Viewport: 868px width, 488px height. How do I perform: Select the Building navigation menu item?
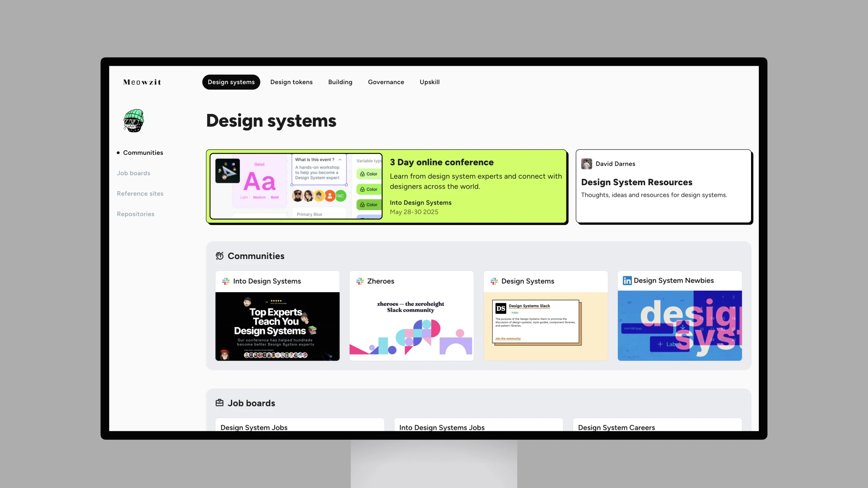[340, 82]
